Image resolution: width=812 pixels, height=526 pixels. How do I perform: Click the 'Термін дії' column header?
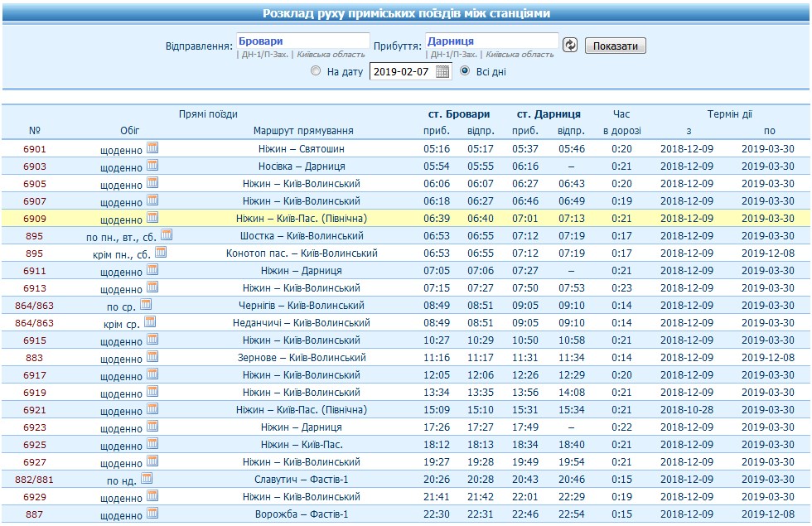(x=730, y=114)
